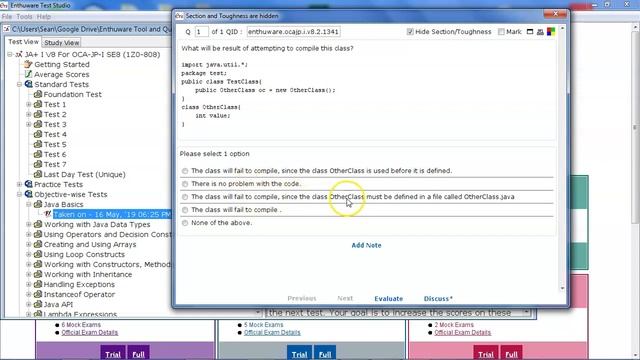Click the Foundation Test icon

[x=38, y=94]
